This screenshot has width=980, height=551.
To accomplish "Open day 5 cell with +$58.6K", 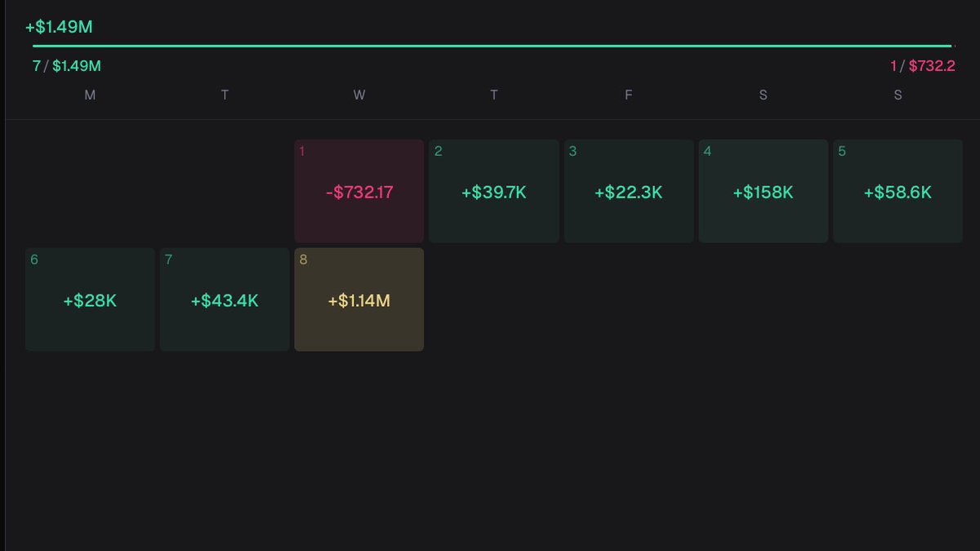I will [898, 191].
